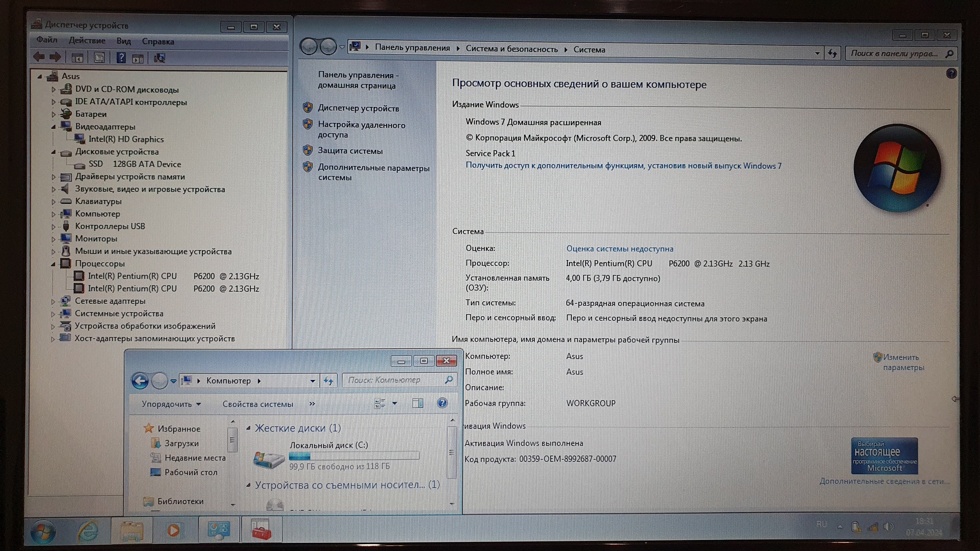Open the Справка menu
980x551 pixels.
click(158, 42)
